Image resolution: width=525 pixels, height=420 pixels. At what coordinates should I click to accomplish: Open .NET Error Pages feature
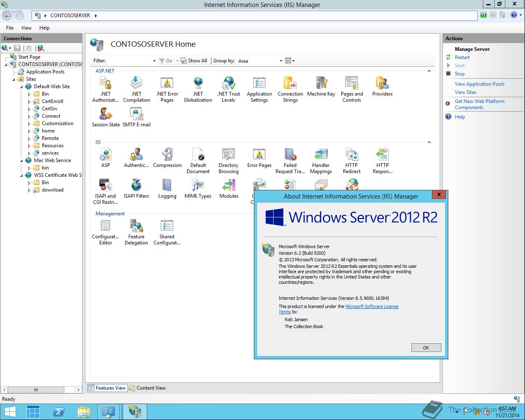coord(167,89)
